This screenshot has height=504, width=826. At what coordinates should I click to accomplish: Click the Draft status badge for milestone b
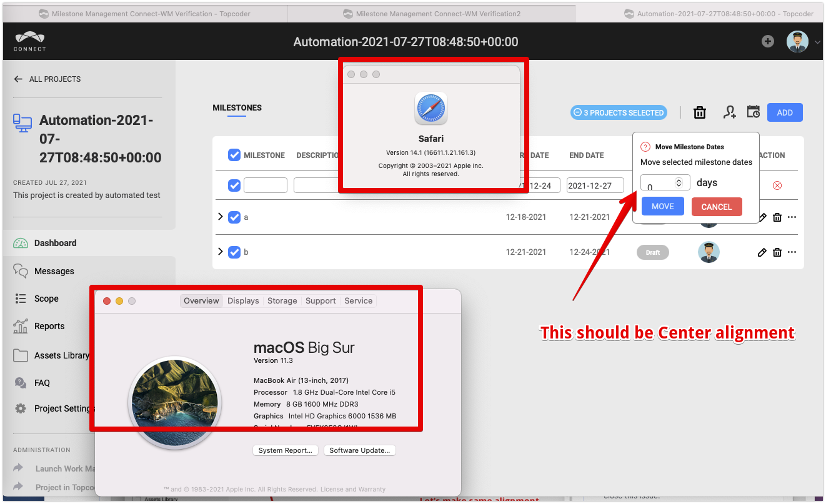[x=653, y=252]
